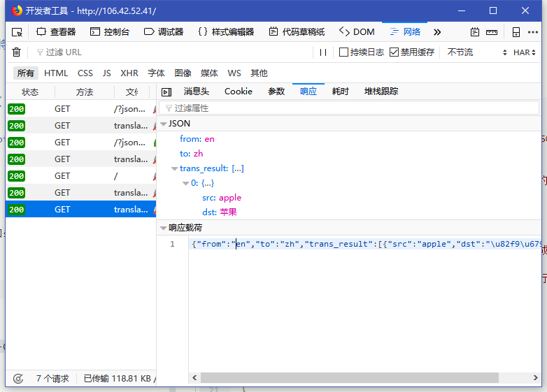Filter requests by JS
This screenshot has width=547, height=392.
pos(107,73)
